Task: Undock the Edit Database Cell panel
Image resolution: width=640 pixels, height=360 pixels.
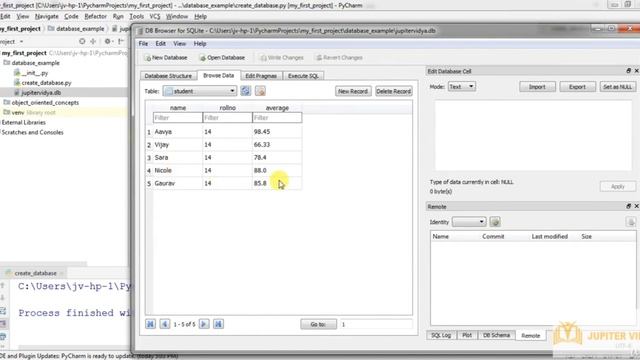Action: (x=629, y=71)
